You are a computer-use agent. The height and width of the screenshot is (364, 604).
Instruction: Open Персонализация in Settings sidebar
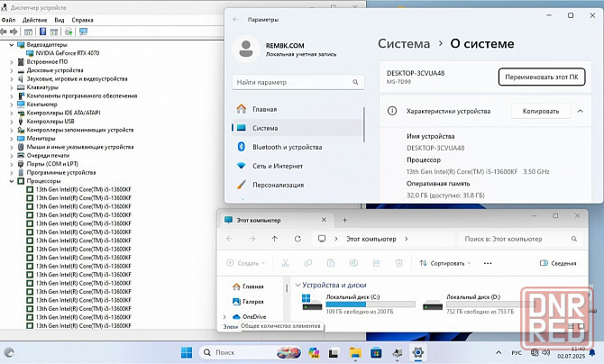(x=297, y=185)
